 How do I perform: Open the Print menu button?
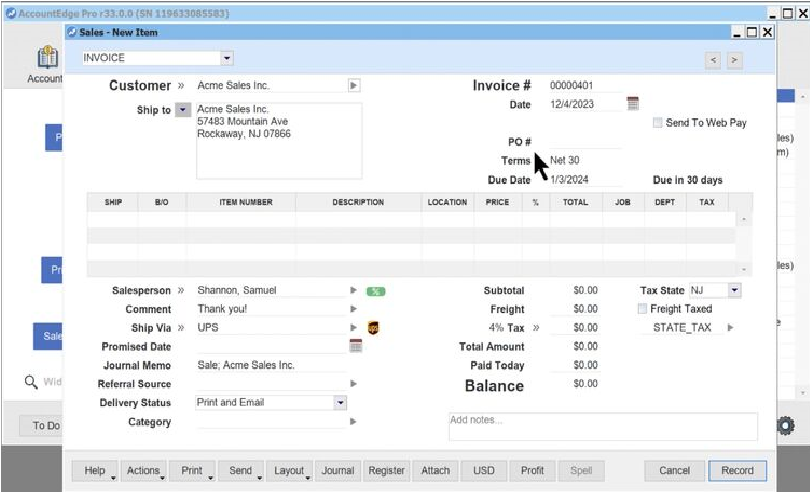pos(192,471)
